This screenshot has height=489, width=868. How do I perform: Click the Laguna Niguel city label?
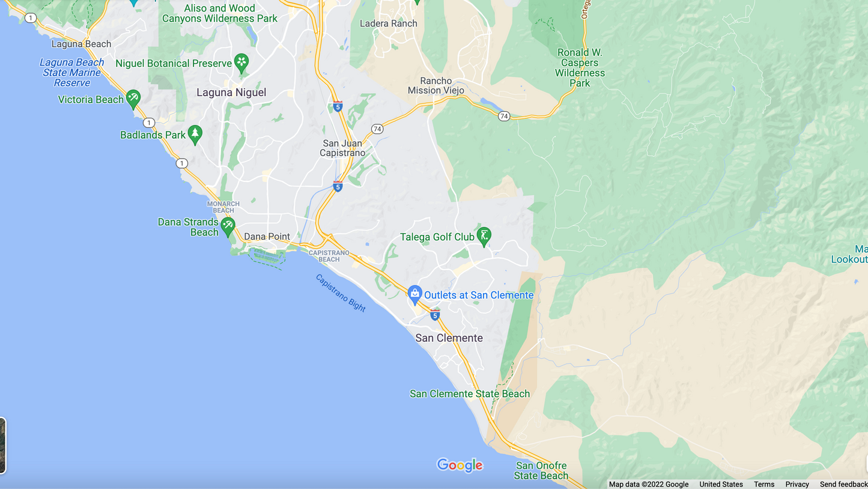pyautogui.click(x=231, y=93)
